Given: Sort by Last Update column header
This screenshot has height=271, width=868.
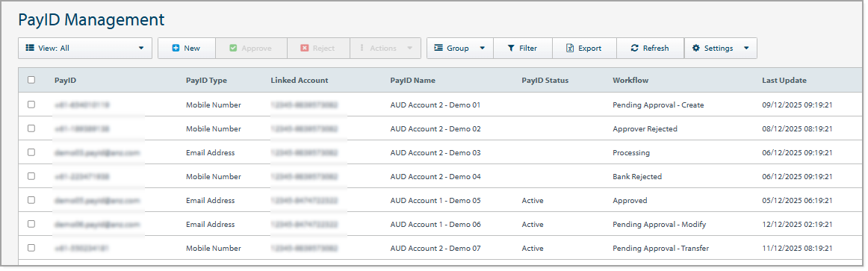Looking at the screenshot, I should (784, 80).
